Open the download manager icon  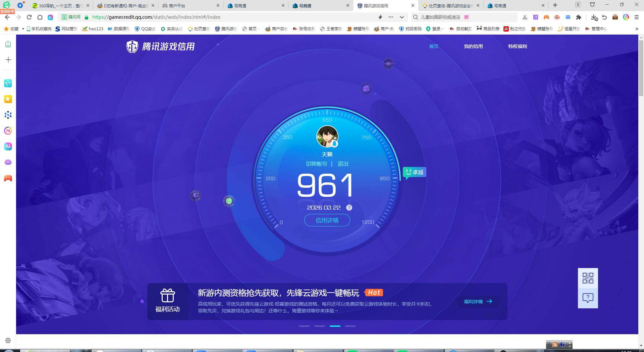(x=594, y=17)
